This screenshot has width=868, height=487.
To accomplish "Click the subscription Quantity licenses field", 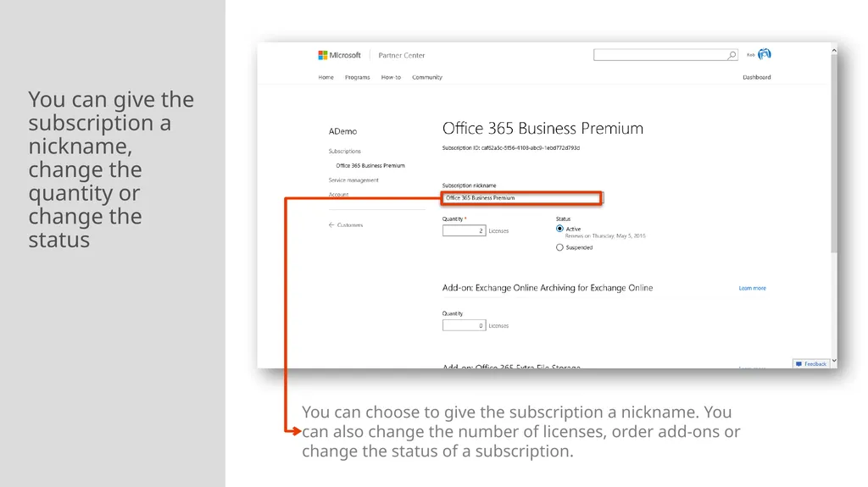I will 464,230.
